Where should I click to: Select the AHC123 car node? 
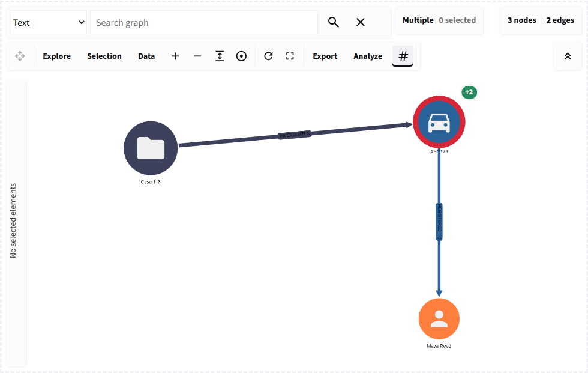click(x=439, y=123)
